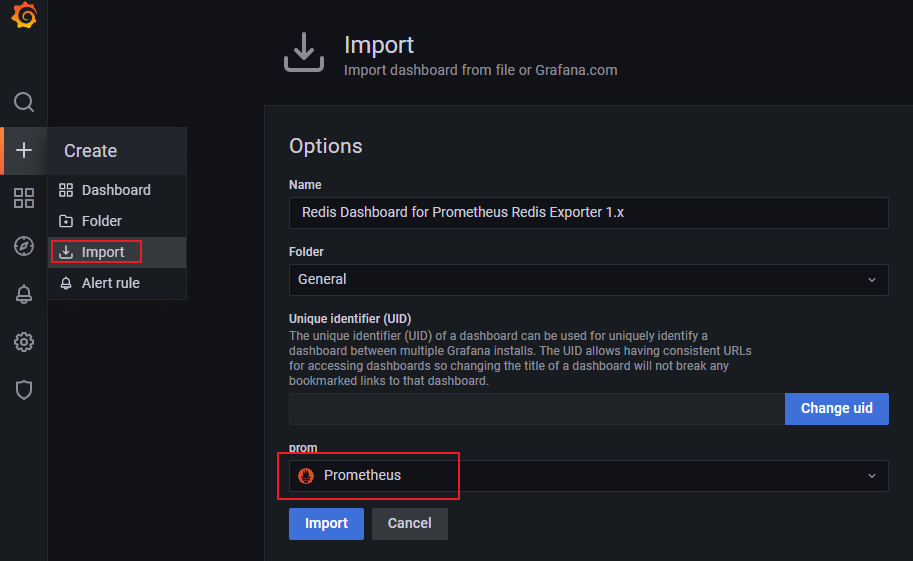Click the plus Create icon in sidebar
Image resolution: width=913 pixels, height=561 pixels.
point(24,150)
